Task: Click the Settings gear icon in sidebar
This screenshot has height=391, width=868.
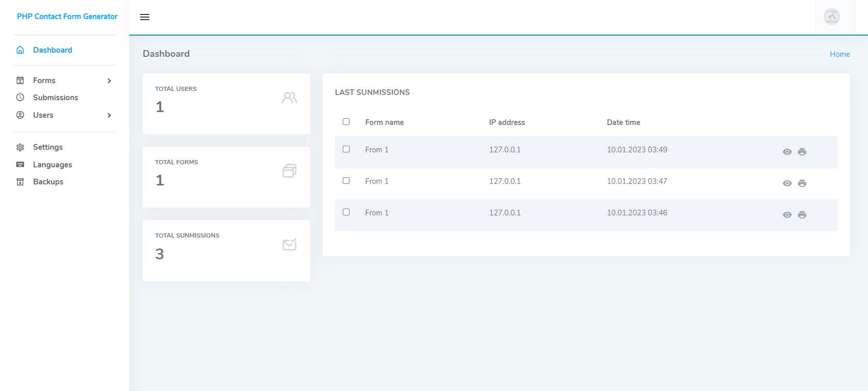Action: pyautogui.click(x=20, y=147)
